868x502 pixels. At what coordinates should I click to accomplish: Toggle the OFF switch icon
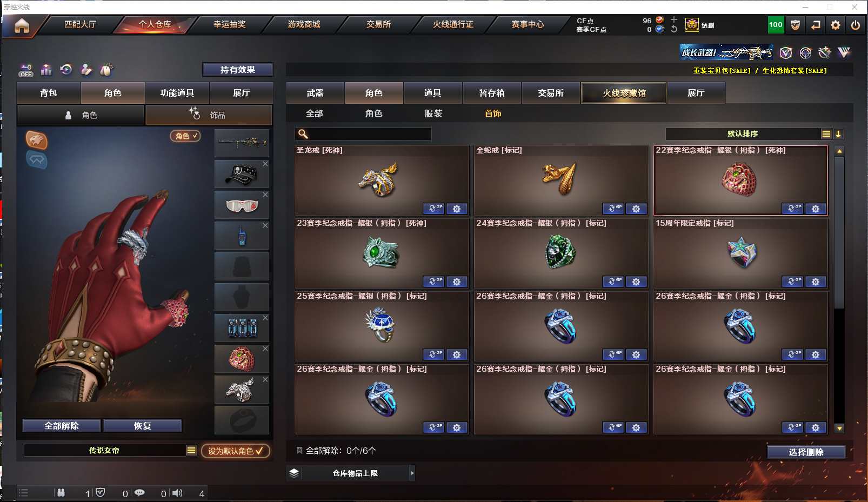pos(26,70)
